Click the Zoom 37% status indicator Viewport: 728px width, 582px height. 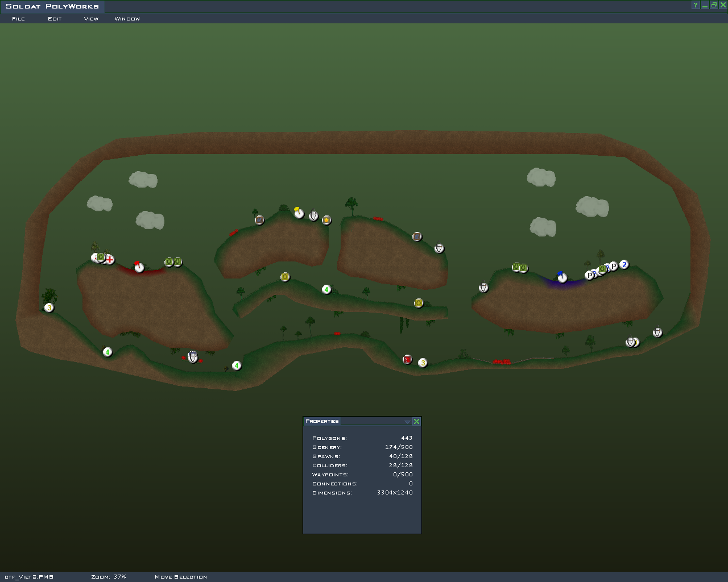[109, 576]
